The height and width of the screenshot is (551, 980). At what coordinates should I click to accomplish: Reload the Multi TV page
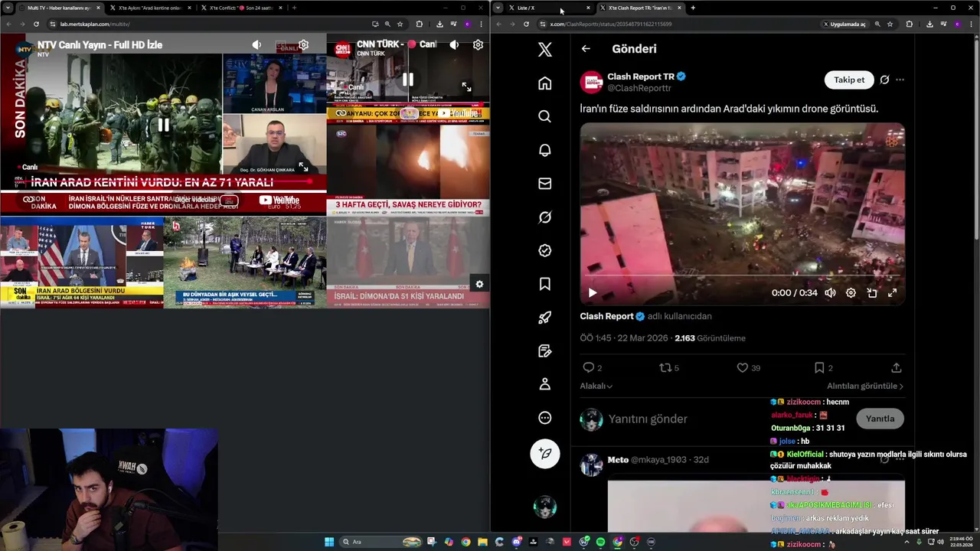click(36, 24)
